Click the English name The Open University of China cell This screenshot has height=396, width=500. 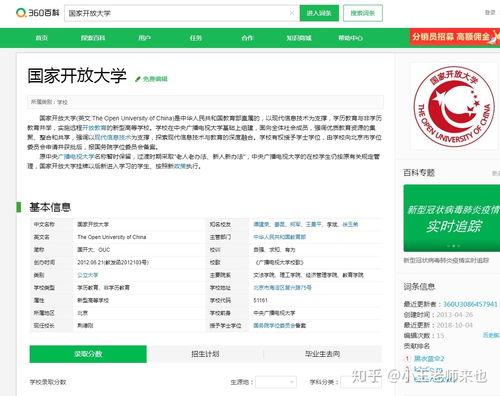[x=112, y=237]
